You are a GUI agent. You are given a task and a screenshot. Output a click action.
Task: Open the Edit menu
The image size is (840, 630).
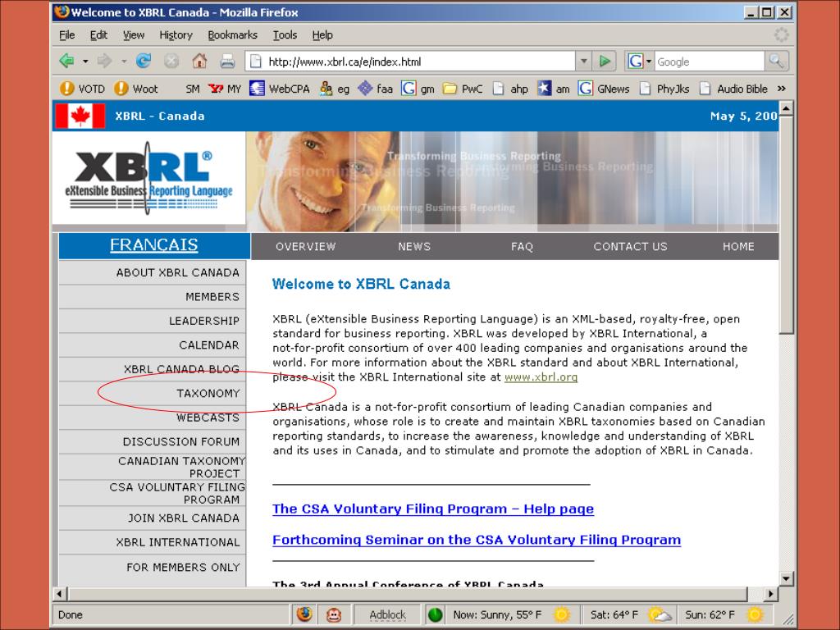tap(98, 34)
